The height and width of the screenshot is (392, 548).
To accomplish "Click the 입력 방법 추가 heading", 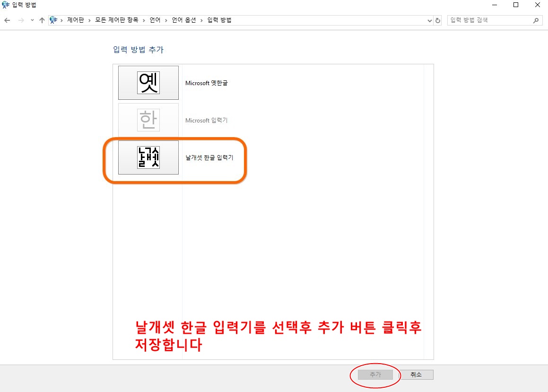I will point(139,50).
